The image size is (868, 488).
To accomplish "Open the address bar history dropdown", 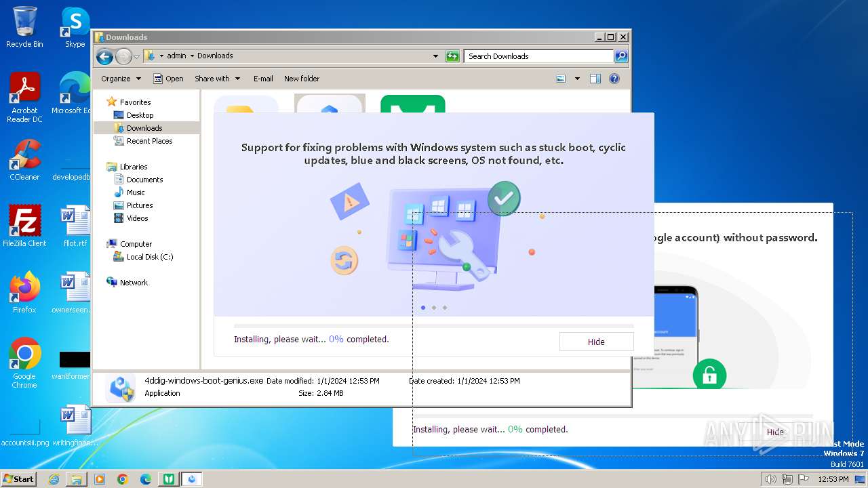I will 435,56.
